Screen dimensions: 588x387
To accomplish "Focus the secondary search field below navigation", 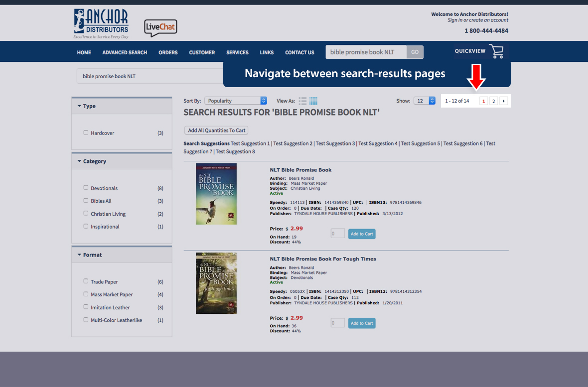I will pos(150,76).
